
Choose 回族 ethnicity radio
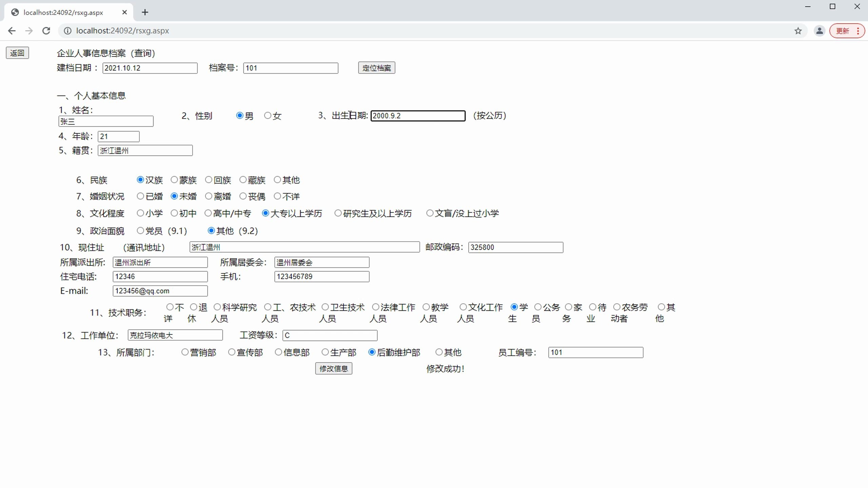click(209, 180)
